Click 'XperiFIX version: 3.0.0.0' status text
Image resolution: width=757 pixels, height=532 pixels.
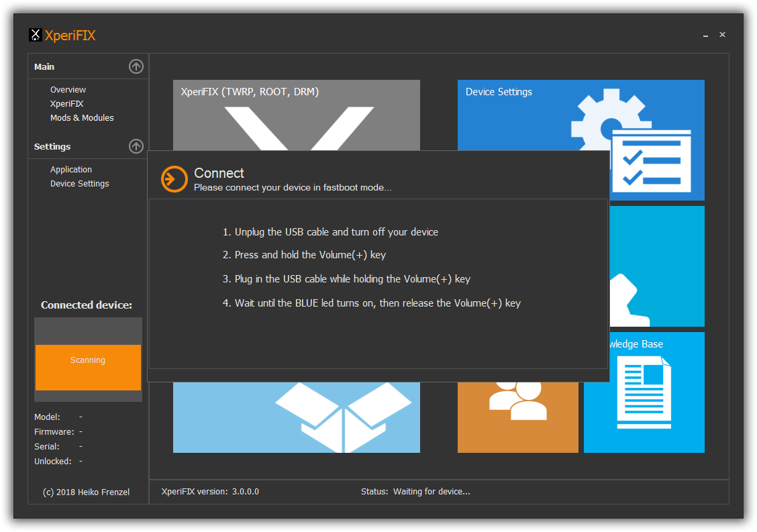click(210, 492)
